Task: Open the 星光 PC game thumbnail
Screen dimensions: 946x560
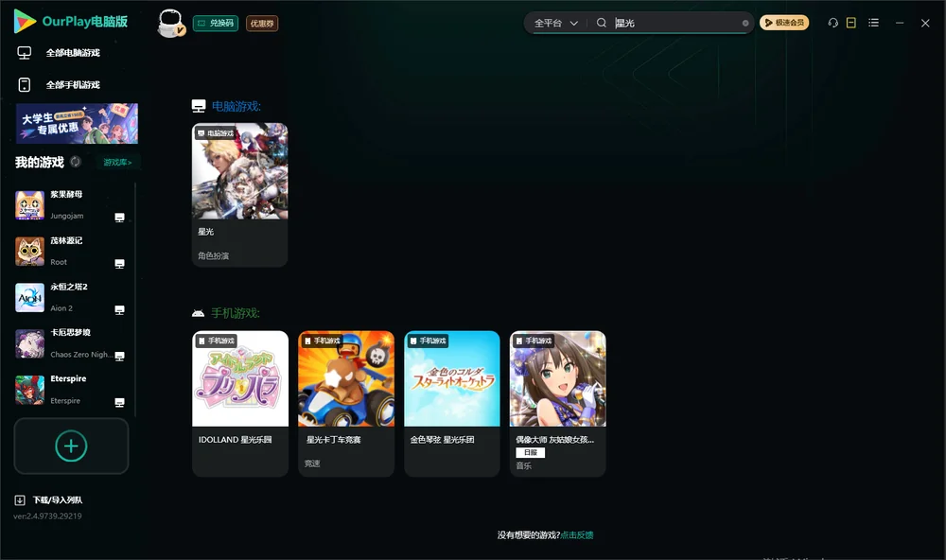Action: click(x=239, y=171)
